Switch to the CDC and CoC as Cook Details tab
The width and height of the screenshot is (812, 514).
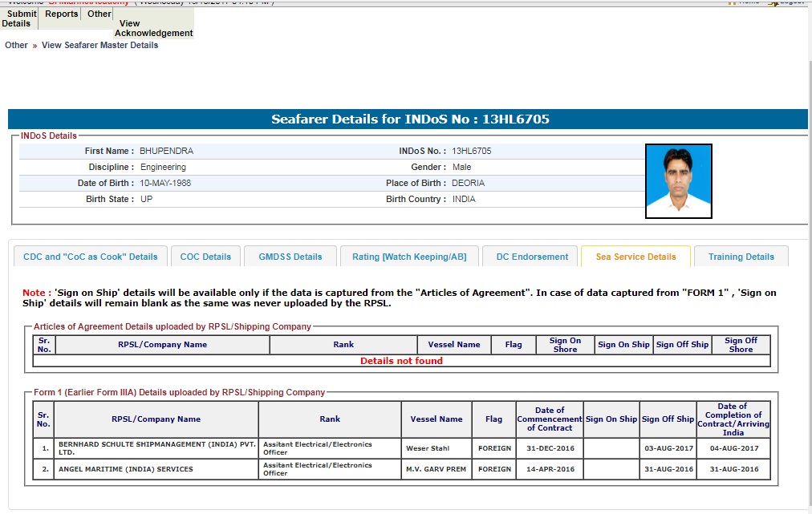[91, 257]
